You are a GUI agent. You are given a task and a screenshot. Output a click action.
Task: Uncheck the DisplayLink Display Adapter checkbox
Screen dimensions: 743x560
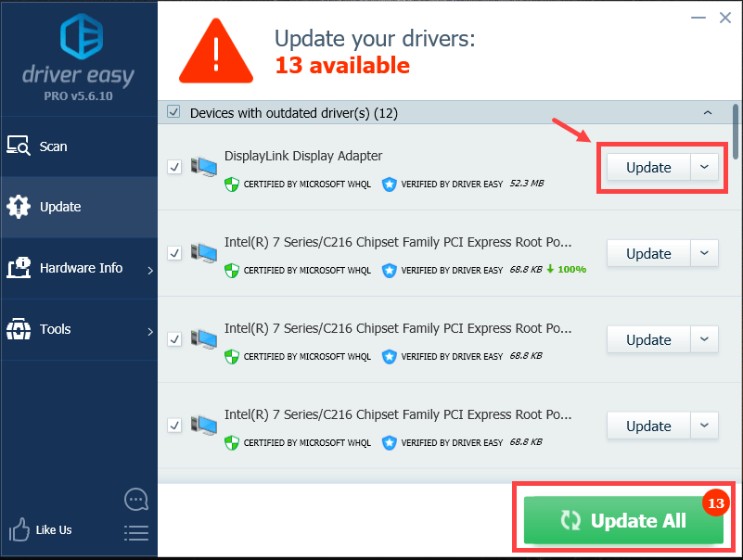click(174, 167)
